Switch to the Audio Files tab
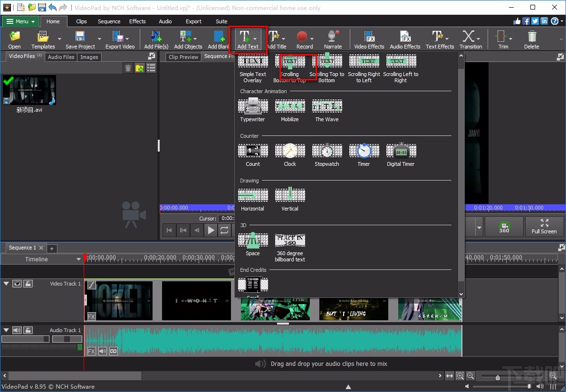566x392 pixels. (61, 57)
